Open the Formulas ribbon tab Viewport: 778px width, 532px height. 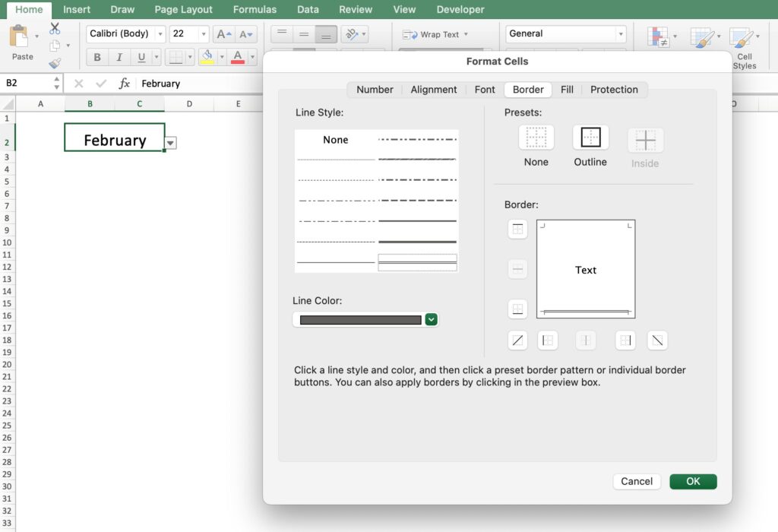pyautogui.click(x=255, y=9)
